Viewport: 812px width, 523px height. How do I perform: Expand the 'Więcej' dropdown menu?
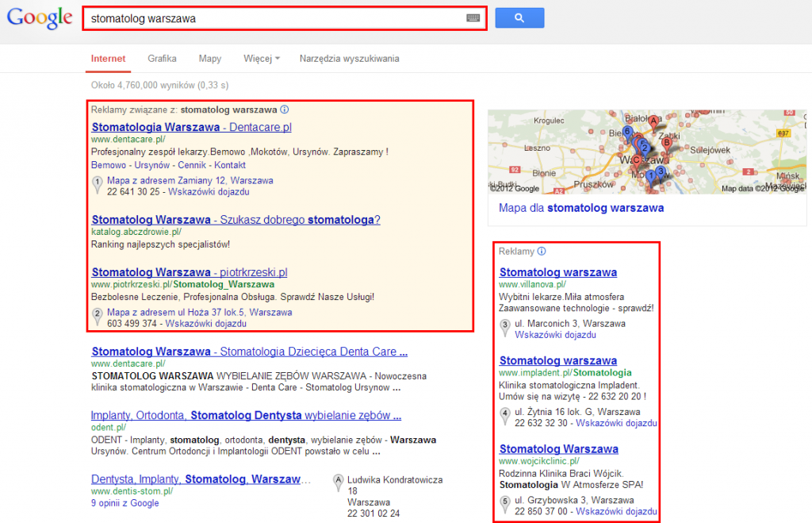coord(261,59)
